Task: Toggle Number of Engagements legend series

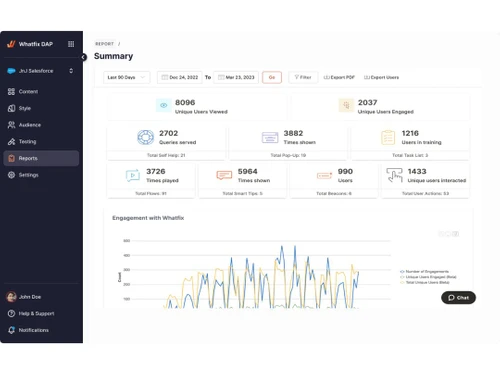Action: tap(424, 272)
